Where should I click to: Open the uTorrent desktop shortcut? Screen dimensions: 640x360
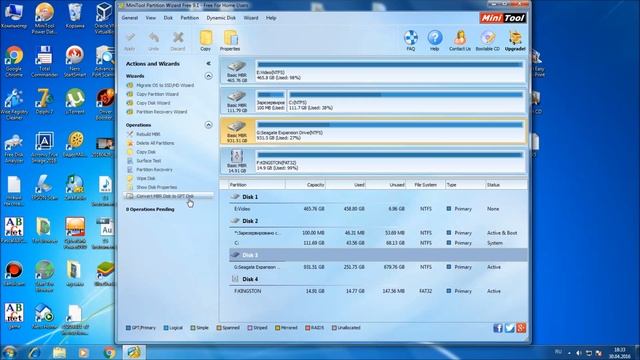coord(75,101)
